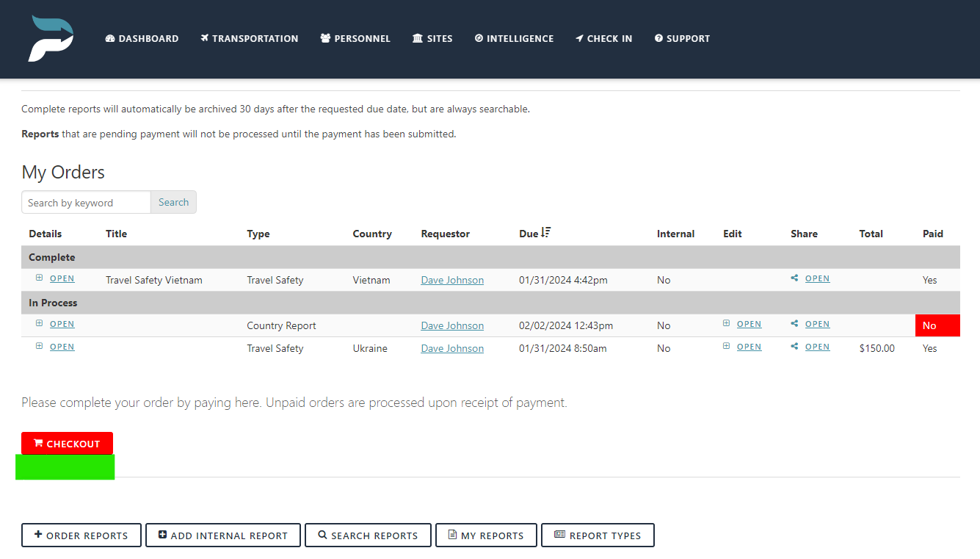Open Share link for Country Report order
Viewport: 980px width, 559px height.
click(x=818, y=324)
